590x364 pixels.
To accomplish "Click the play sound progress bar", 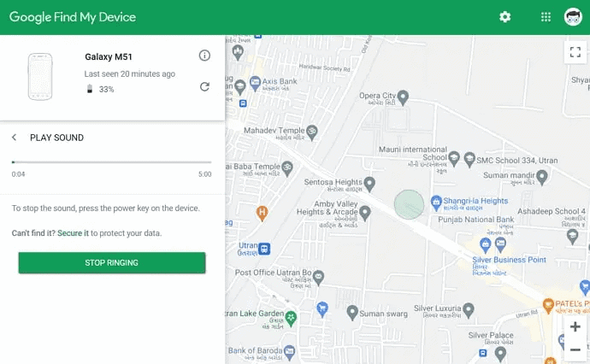I will point(111,162).
